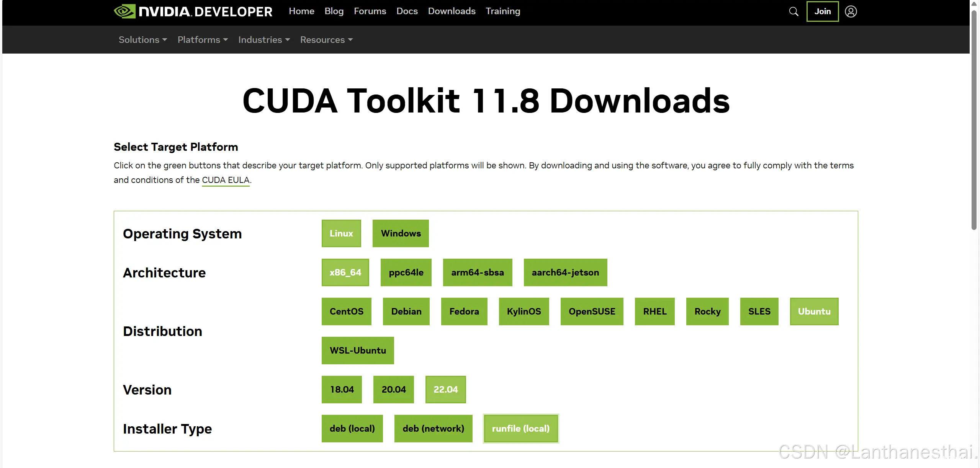
Task: Select RHEL distribution
Action: (x=654, y=311)
